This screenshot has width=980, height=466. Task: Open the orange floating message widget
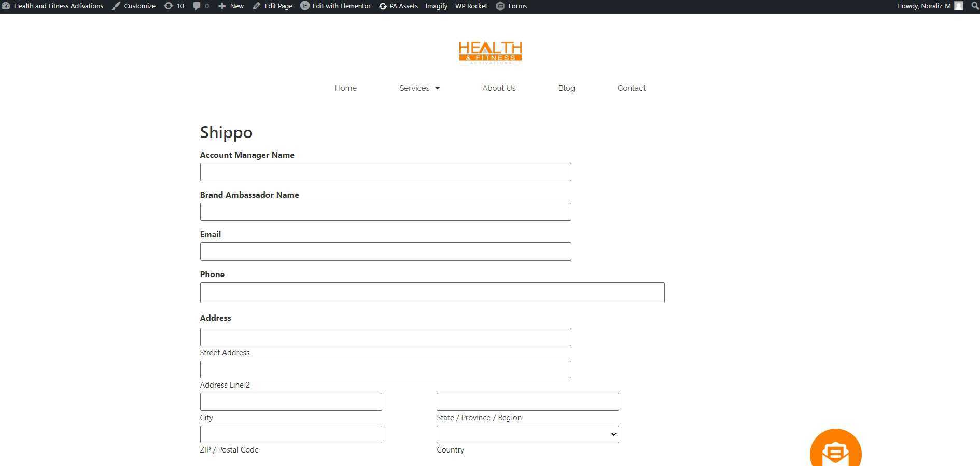(835, 448)
